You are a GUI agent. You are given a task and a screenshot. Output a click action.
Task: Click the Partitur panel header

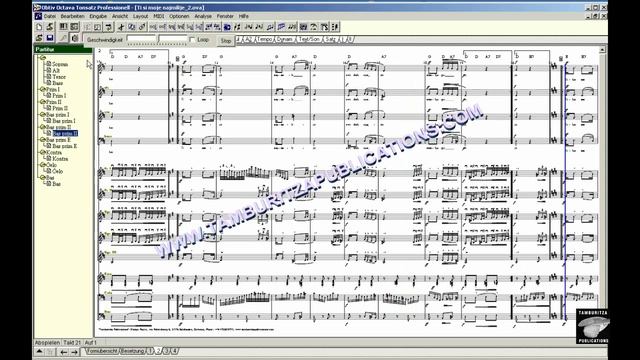[x=63, y=49]
